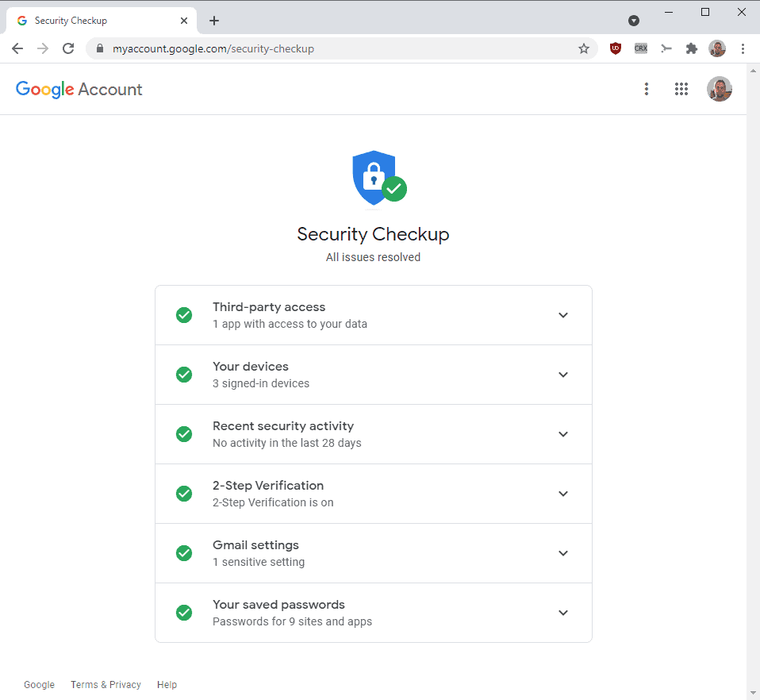This screenshot has height=700, width=760.
Task: Click the CRX extension icon
Action: 640,48
